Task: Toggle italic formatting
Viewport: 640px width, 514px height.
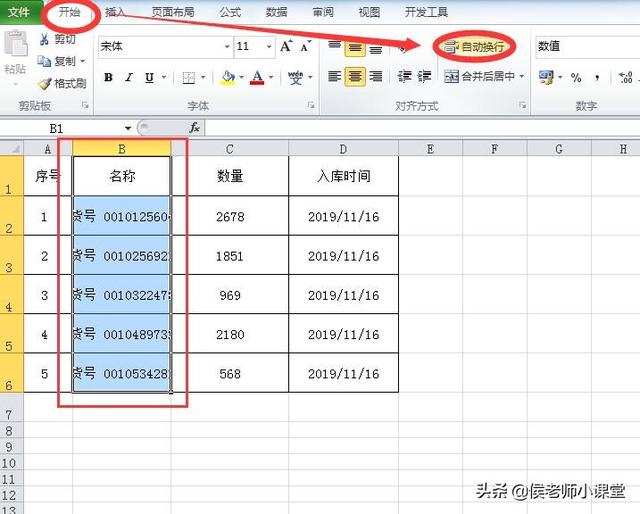Action: pos(128,77)
